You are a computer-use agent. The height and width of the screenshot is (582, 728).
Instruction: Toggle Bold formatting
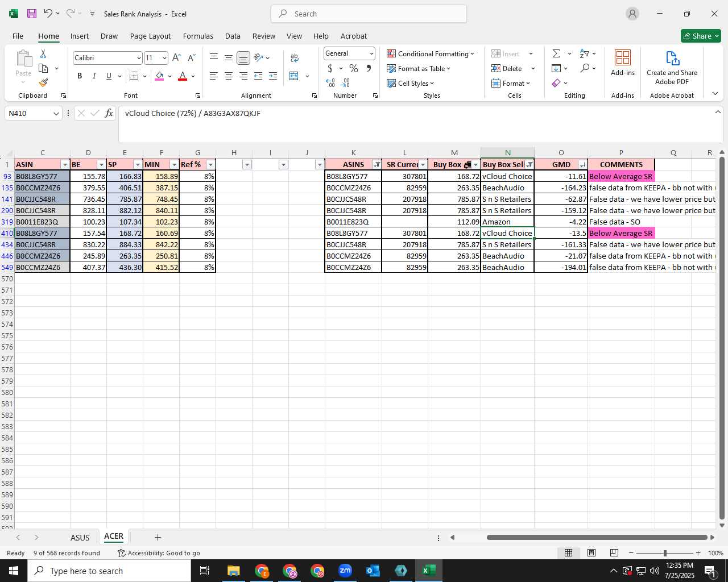pos(80,76)
